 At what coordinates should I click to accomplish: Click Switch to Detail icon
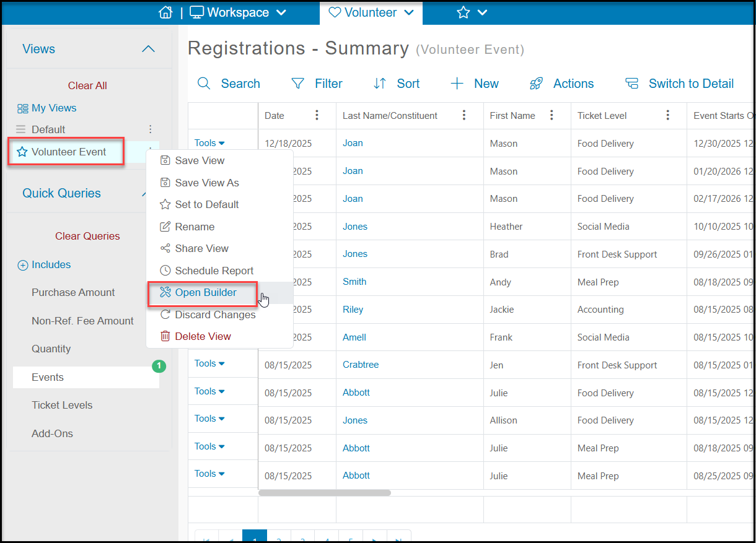click(631, 84)
